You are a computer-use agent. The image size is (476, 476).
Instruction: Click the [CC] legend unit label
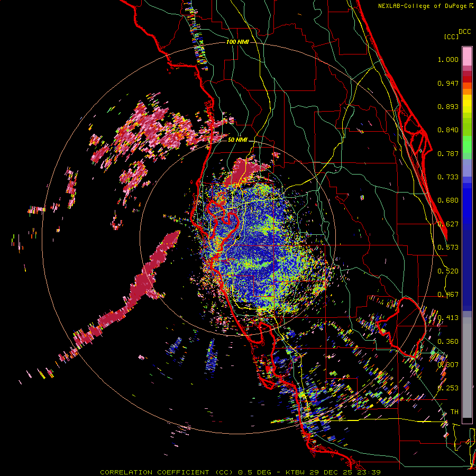pyautogui.click(x=452, y=36)
